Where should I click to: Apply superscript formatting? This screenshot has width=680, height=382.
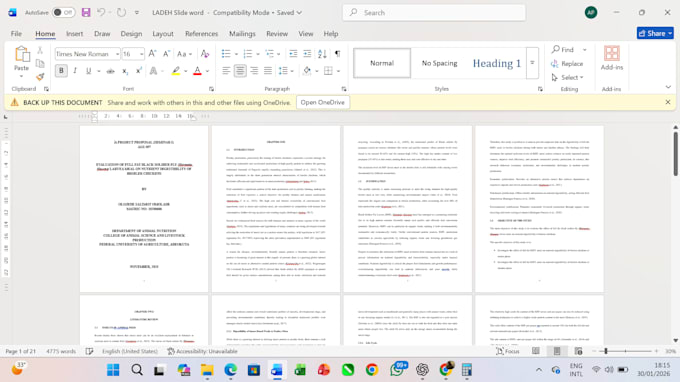pos(138,71)
